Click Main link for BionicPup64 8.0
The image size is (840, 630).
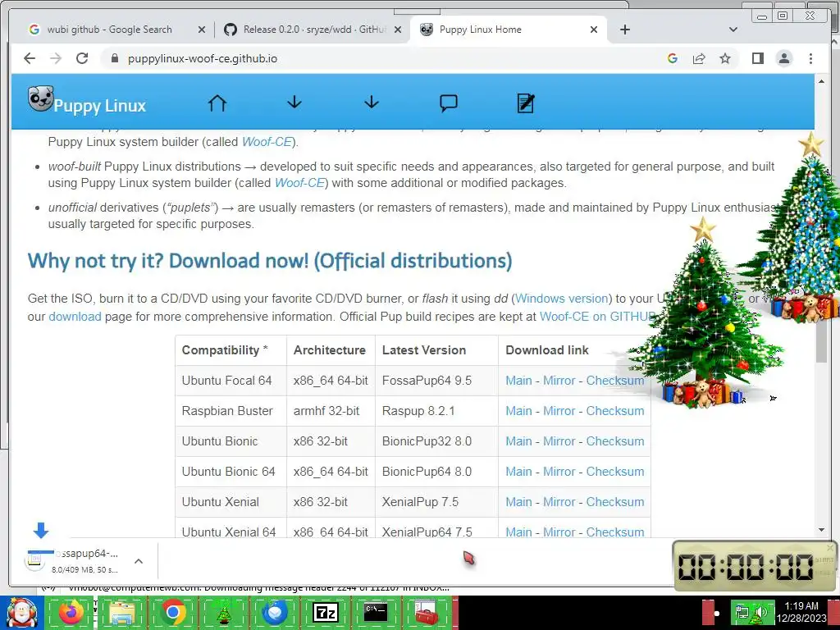(518, 472)
